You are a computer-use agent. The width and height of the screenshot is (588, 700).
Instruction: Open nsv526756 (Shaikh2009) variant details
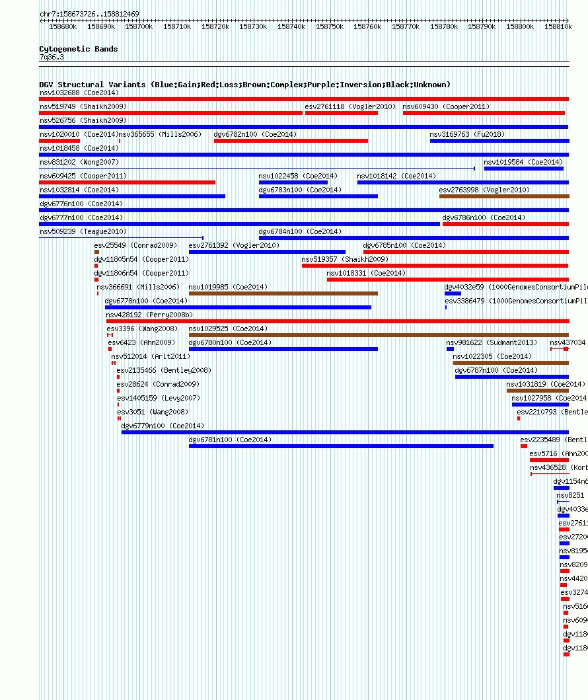(x=83, y=120)
